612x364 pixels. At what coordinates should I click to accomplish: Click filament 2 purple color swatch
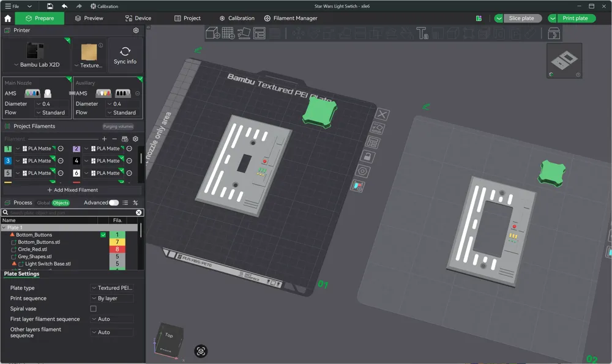tap(76, 149)
